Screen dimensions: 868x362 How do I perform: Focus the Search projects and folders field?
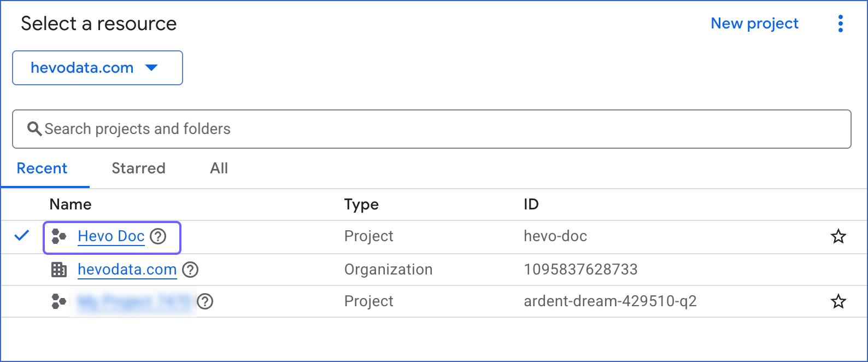point(432,129)
